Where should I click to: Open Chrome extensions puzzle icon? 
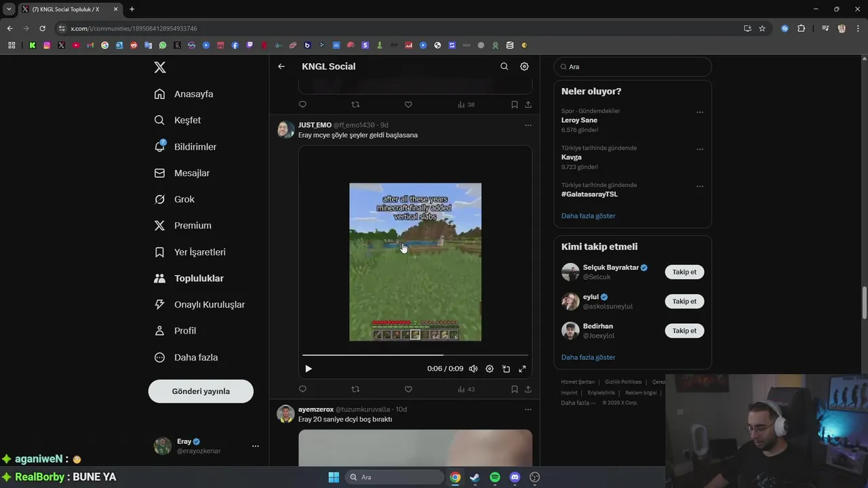point(802,28)
